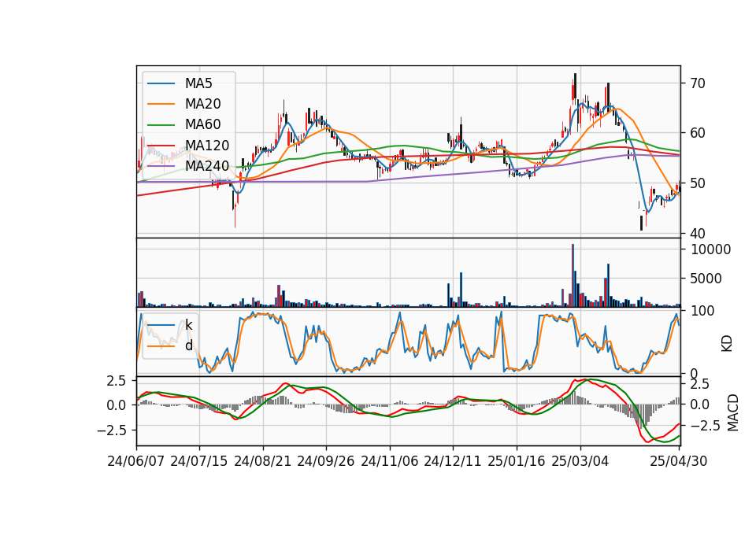Click the tallest volume bar near 25/03/04

pos(573,275)
